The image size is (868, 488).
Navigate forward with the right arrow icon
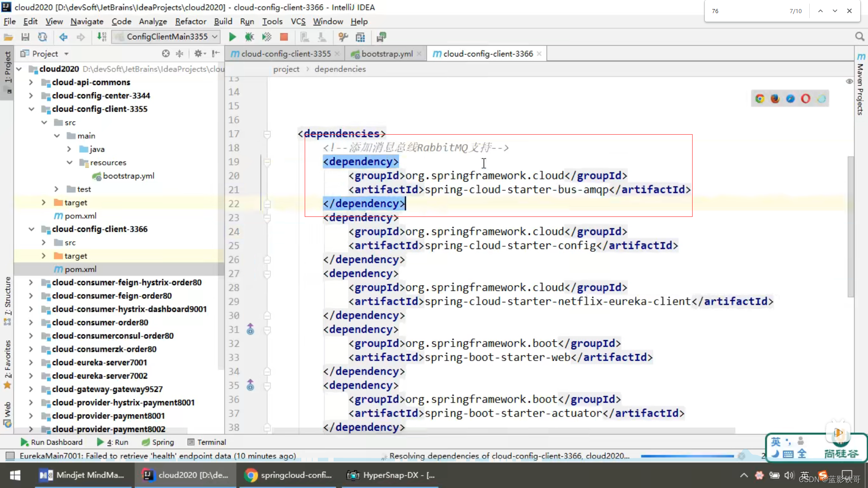(x=80, y=37)
